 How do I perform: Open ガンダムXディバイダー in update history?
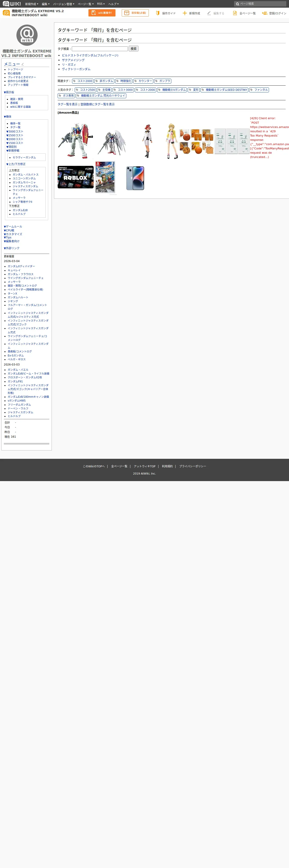(x=21, y=266)
